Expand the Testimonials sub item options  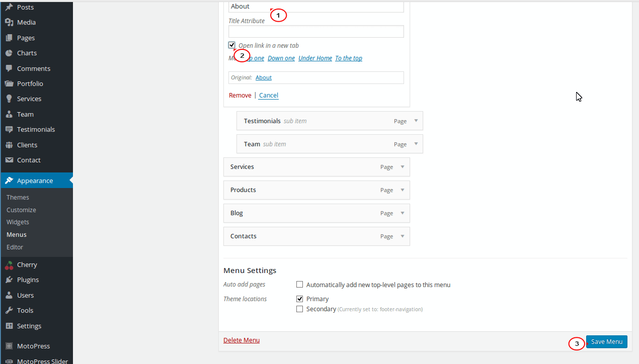pyautogui.click(x=416, y=121)
